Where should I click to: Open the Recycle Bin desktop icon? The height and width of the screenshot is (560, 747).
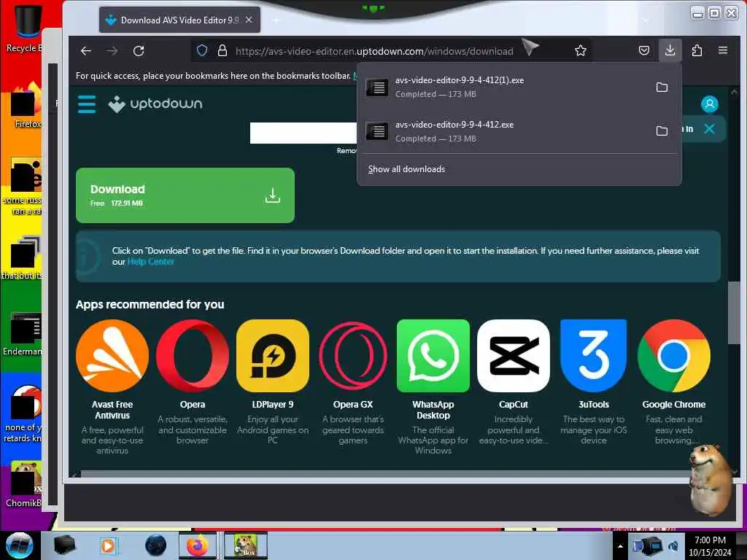28,28
